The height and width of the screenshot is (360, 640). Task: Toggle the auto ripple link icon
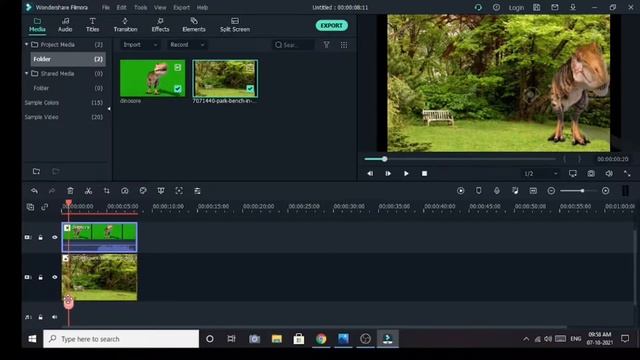pyautogui.click(x=44, y=207)
